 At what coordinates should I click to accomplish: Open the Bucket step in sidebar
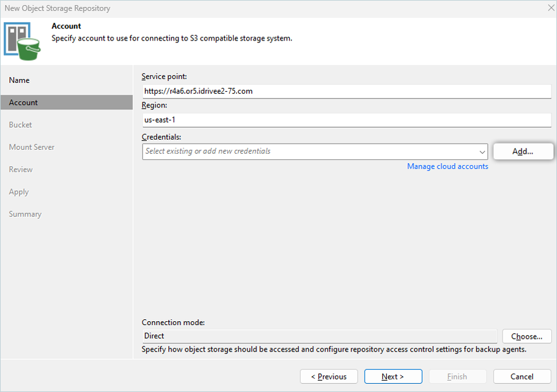tap(20, 125)
